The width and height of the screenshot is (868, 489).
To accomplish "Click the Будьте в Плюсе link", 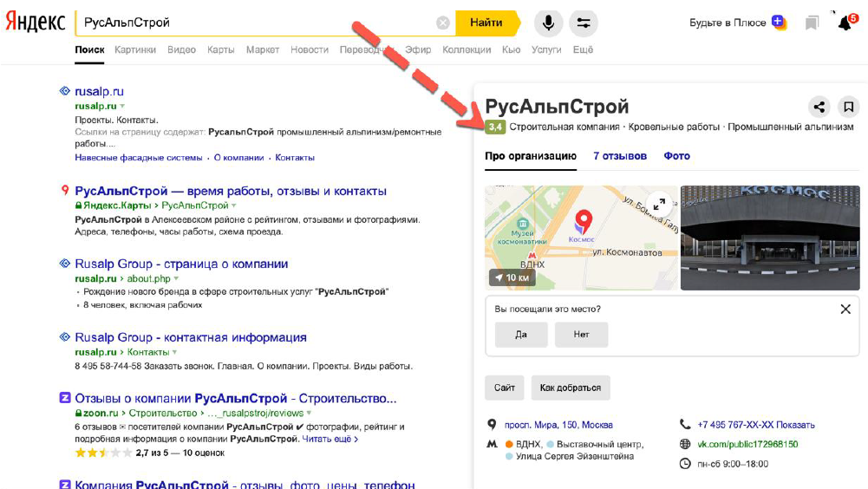I will [x=728, y=23].
